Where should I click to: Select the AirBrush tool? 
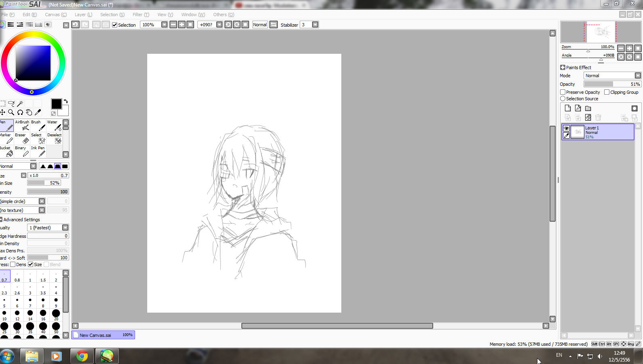(22, 125)
